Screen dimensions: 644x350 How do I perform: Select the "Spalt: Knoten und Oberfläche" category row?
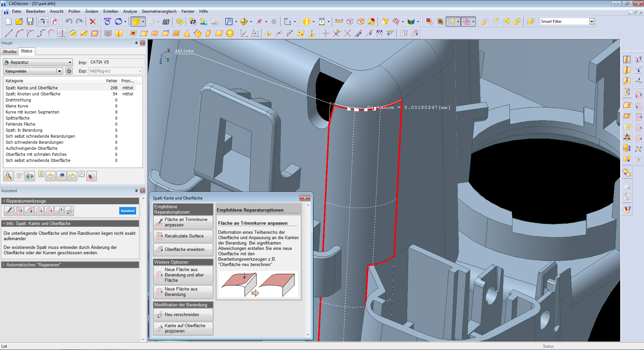33,94
